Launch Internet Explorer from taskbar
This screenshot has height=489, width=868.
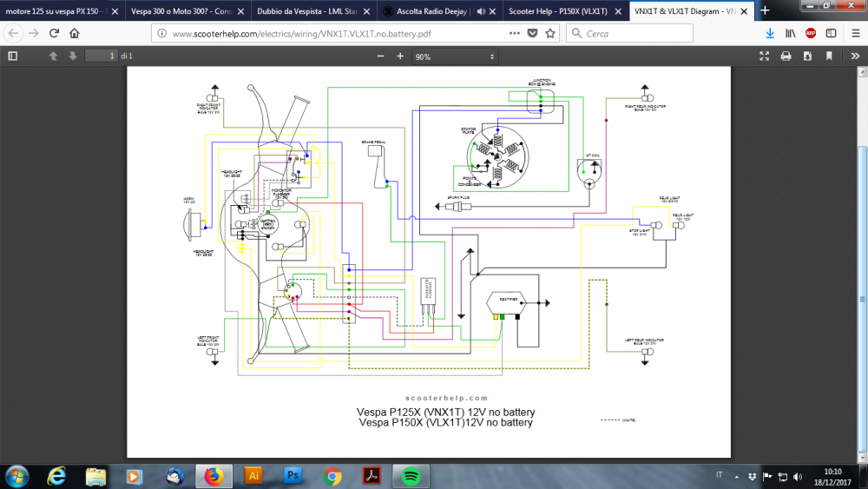pos(56,476)
